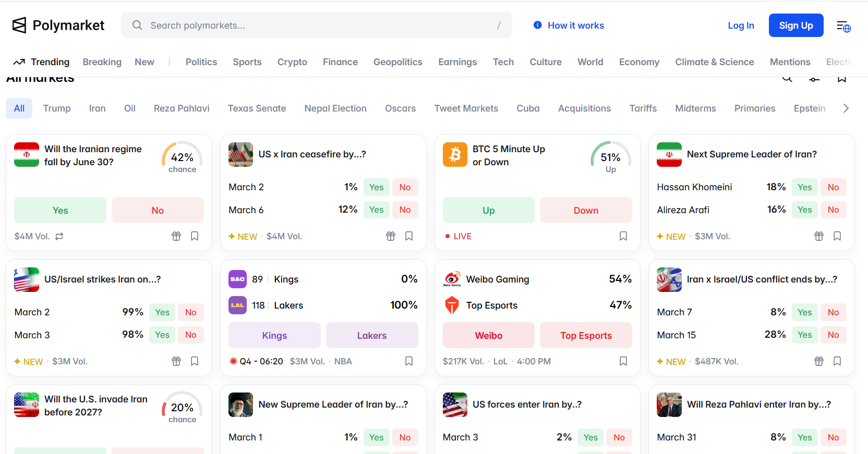Filter markets by Tweet Markets
The height and width of the screenshot is (454, 868).
(466, 108)
